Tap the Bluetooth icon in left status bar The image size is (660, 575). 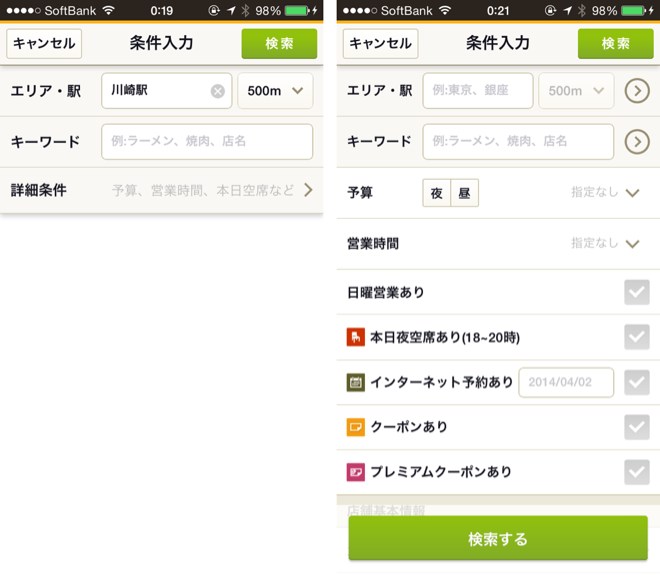[x=245, y=10]
